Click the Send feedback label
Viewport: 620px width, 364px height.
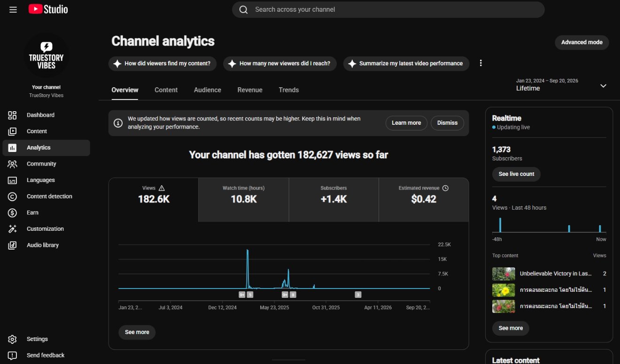tap(46, 356)
